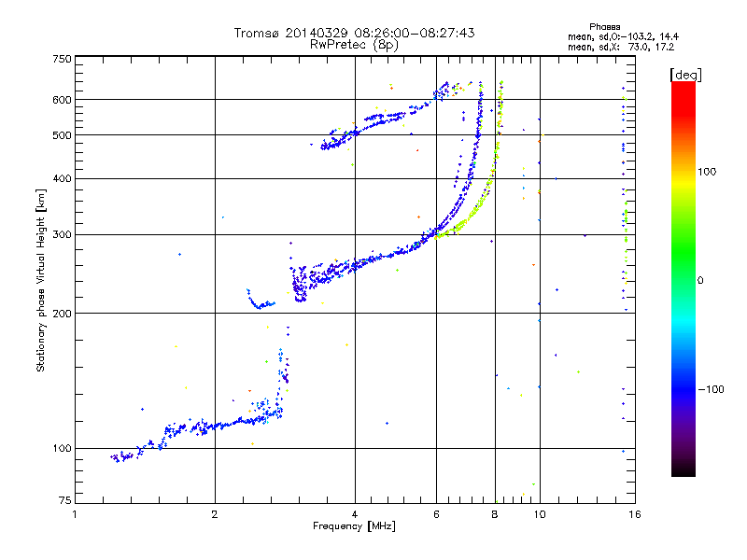The image size is (747, 560).
Task: Click the frequency axis tick label "10"
Action: click(x=540, y=514)
